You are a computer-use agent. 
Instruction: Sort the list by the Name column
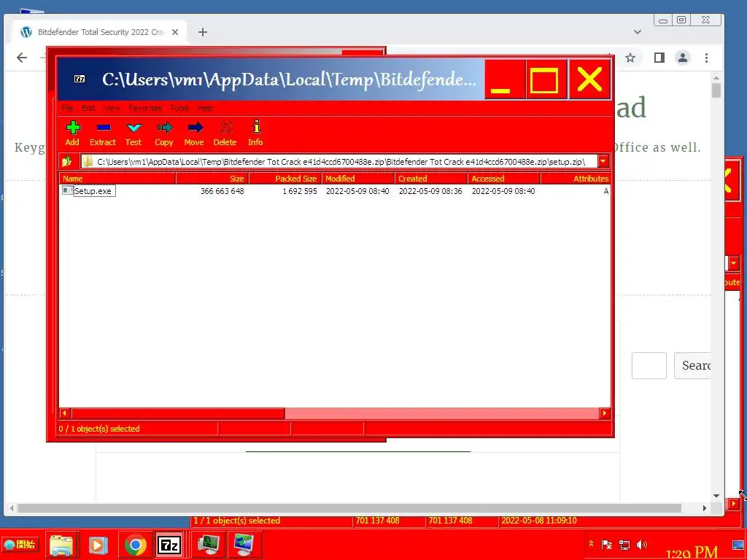pyautogui.click(x=117, y=179)
